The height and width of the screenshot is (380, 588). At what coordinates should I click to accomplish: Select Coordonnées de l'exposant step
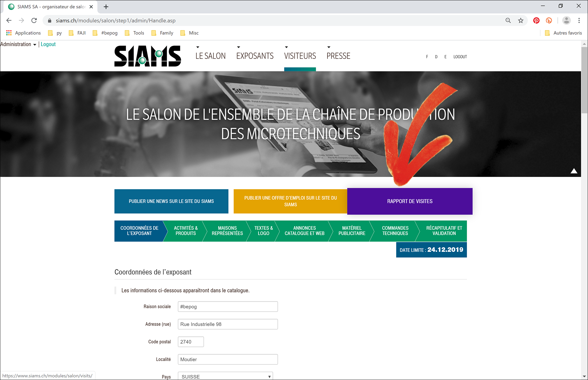pyautogui.click(x=140, y=231)
